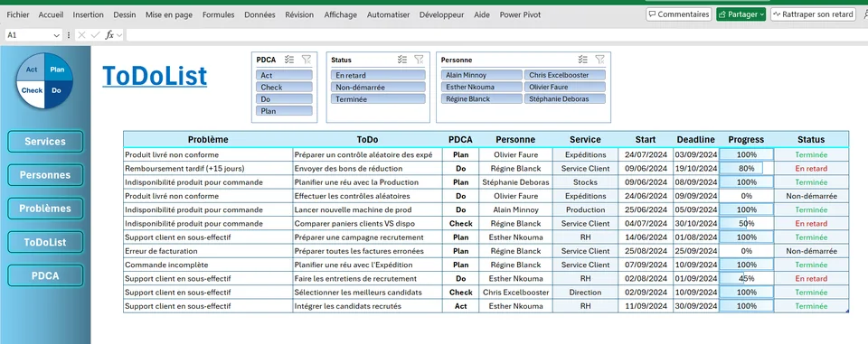Click the 45% progress bar cell
This screenshot has height=344, width=868.
746,278
